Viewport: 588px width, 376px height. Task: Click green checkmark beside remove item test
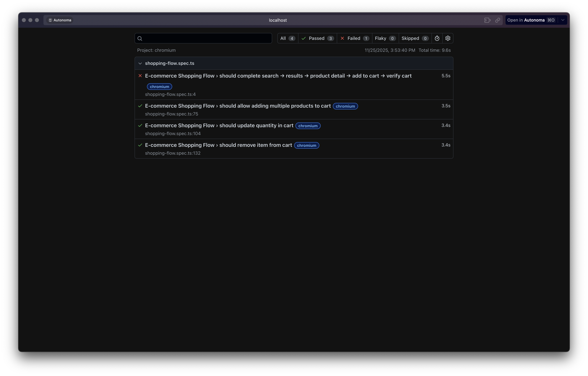pos(140,145)
